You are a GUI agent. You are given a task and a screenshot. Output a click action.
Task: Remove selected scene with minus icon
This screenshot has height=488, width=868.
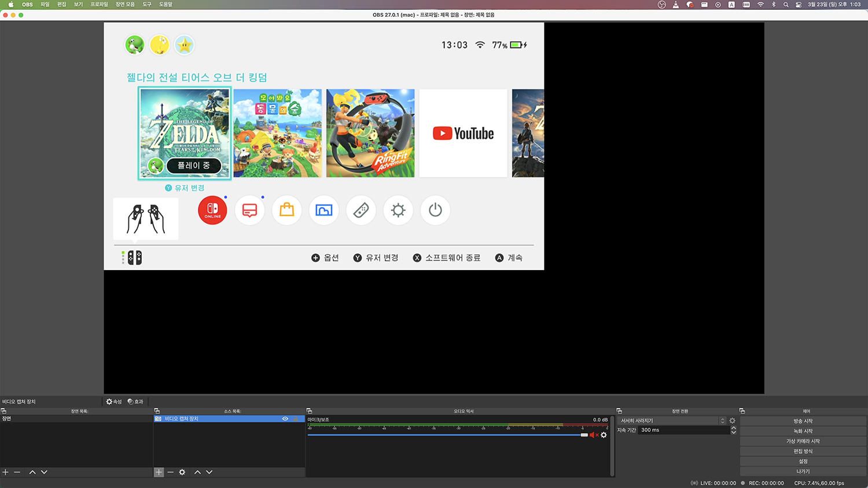(x=17, y=472)
